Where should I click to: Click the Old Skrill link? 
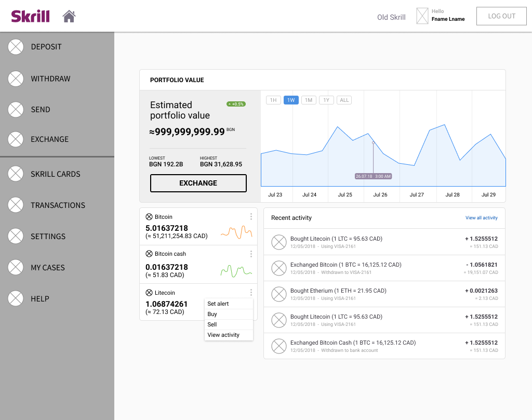pyautogui.click(x=391, y=17)
